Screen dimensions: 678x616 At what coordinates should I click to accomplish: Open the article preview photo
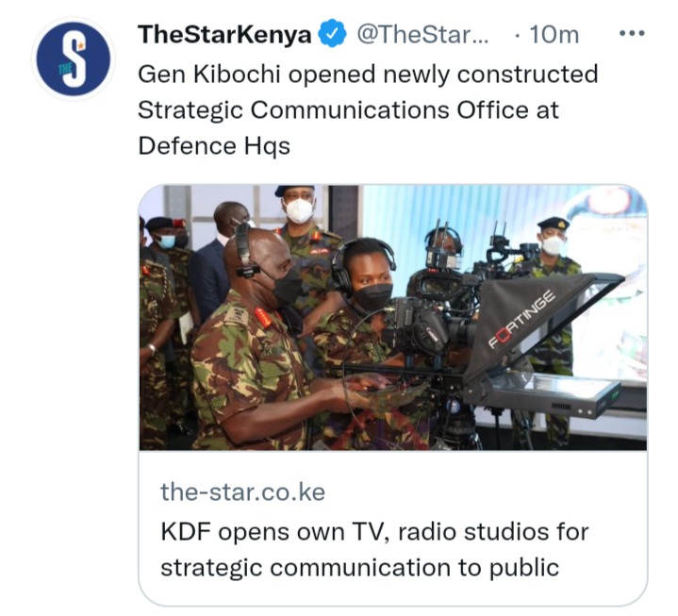(x=393, y=318)
